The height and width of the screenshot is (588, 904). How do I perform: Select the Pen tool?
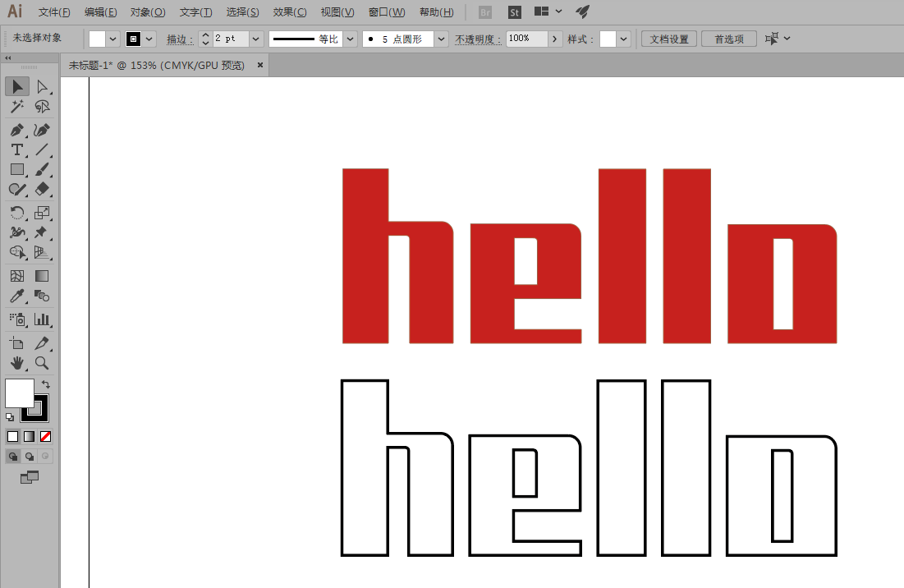17,131
